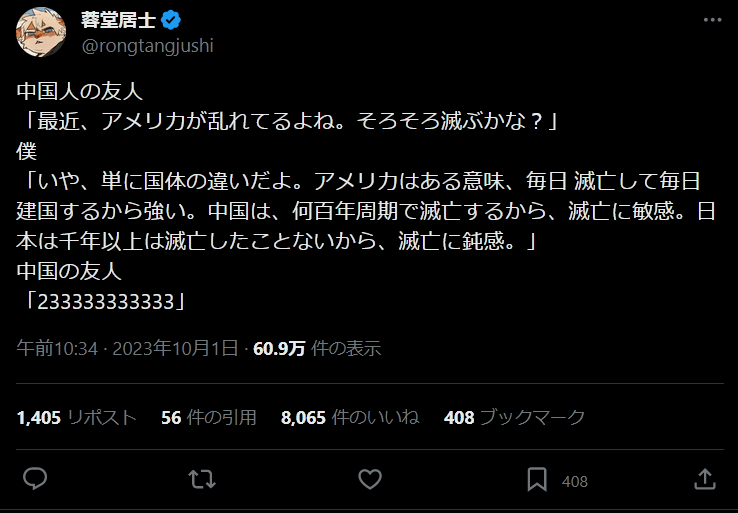Click the line 中国の友人 in the tweet
Image resolution: width=738 pixels, height=513 pixels.
pyautogui.click(x=73, y=270)
